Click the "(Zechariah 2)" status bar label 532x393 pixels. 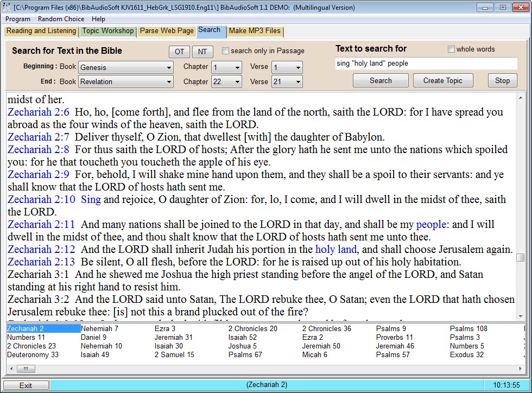pyautogui.click(x=267, y=385)
